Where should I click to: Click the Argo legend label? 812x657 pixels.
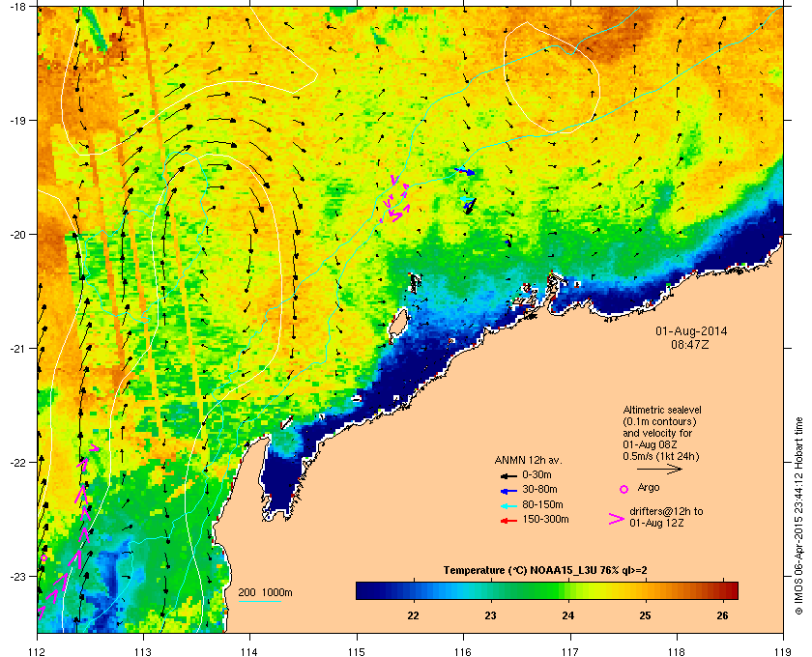[649, 487]
